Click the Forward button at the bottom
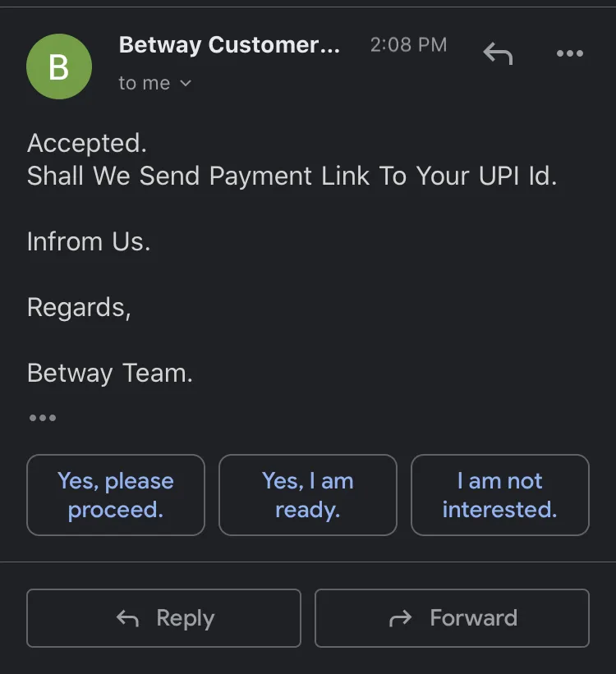 [452, 618]
